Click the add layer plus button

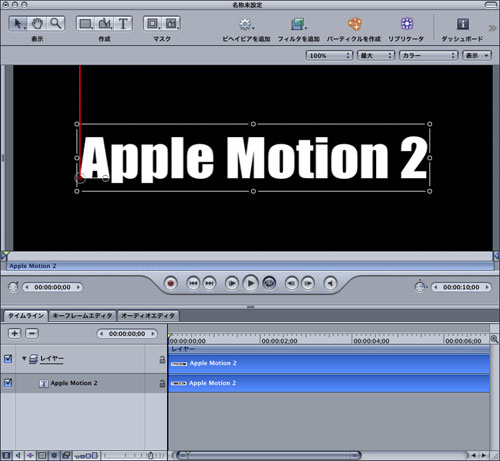14,333
